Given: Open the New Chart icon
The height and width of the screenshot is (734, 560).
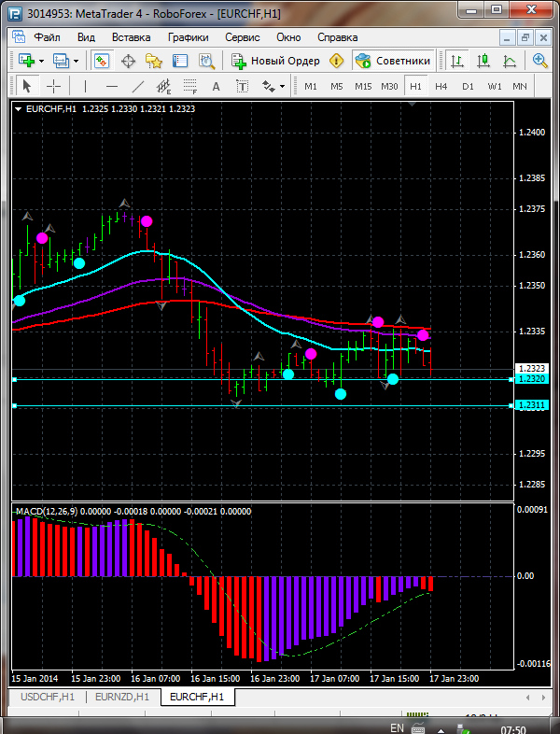Looking at the screenshot, I should click(26, 61).
